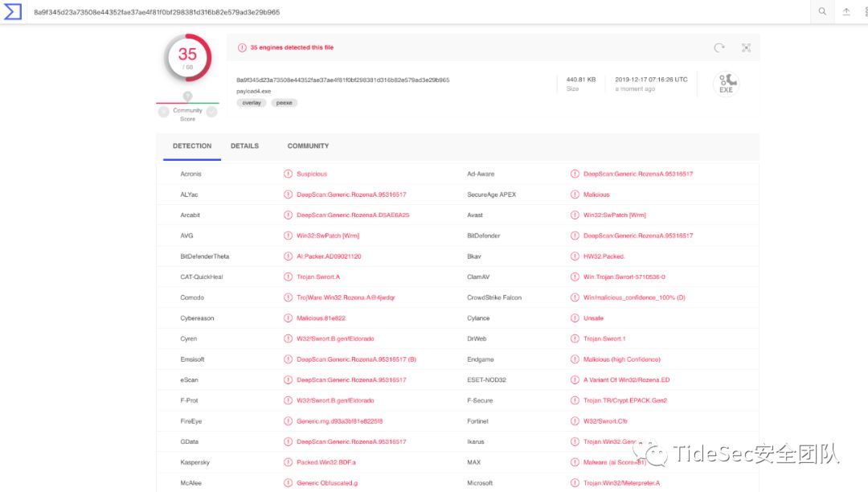Switch to the DETECTION tab
Viewport: 868px width, 492px height.
click(192, 146)
